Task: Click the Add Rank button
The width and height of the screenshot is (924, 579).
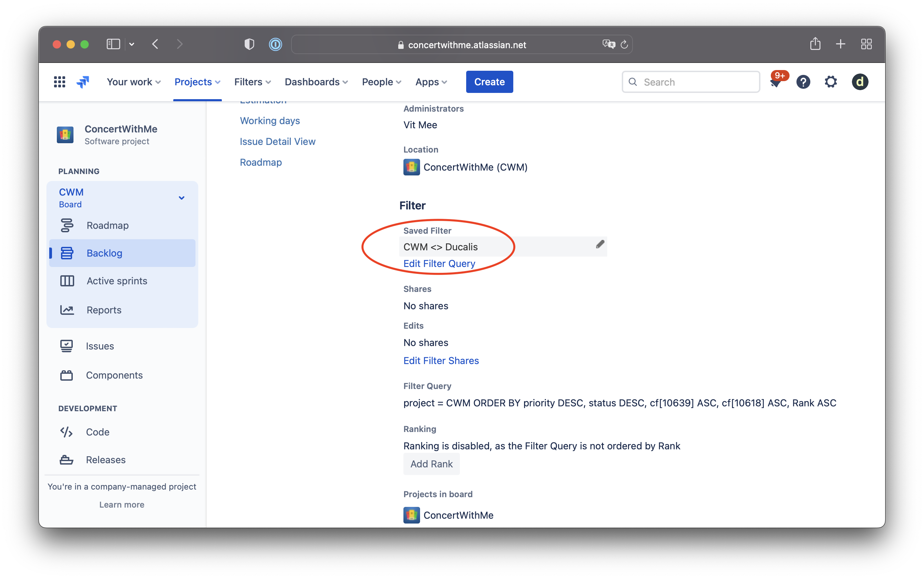Action: pyautogui.click(x=432, y=464)
